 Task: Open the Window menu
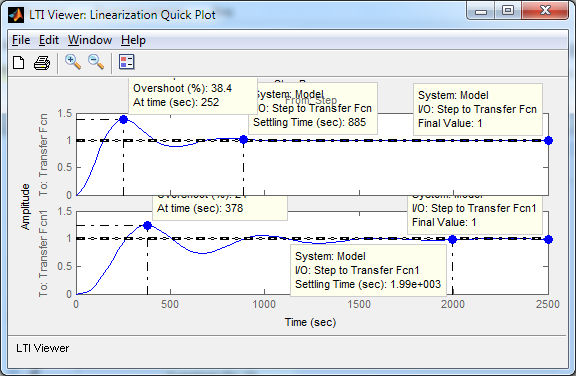pos(90,40)
